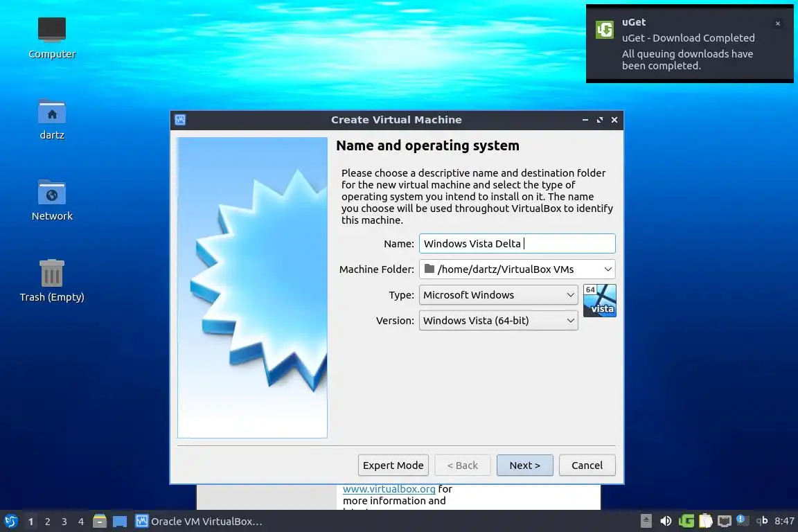Click the clipboard manager tray icon
Screen dimensions: 798x532
706,521
